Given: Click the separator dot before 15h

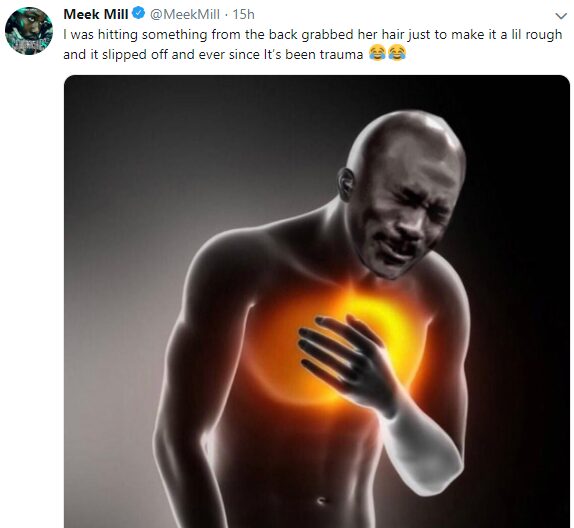Looking at the screenshot, I should coord(226,15).
